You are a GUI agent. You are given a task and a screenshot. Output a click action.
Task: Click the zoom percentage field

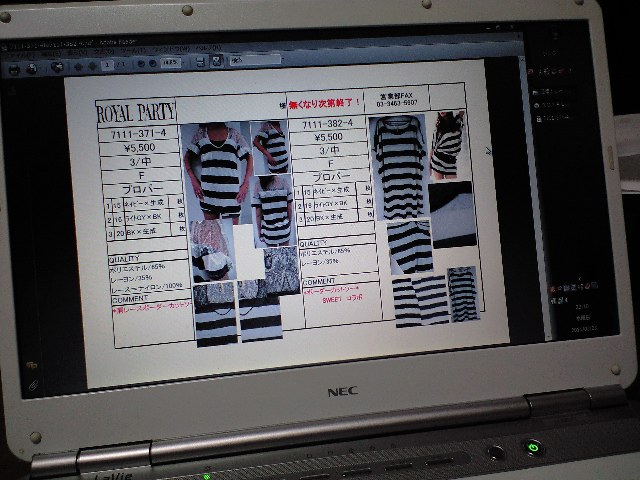click(x=170, y=62)
